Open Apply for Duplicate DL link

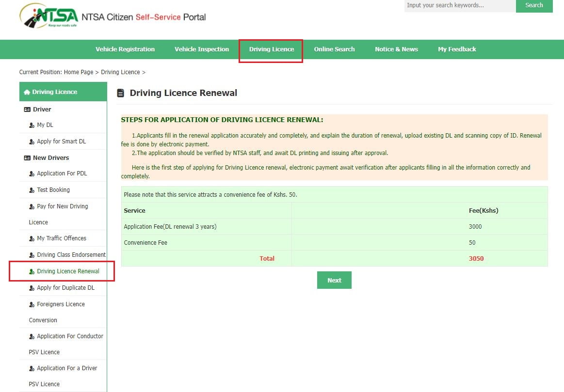pos(66,288)
